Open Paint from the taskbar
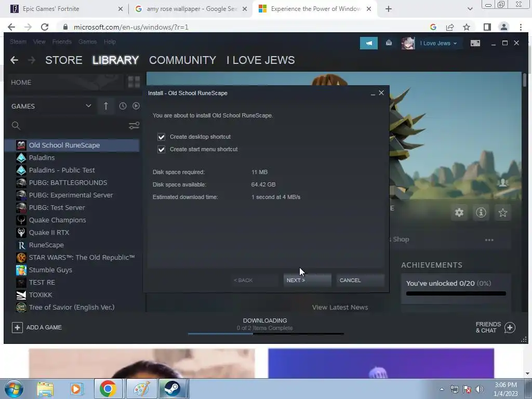 (x=141, y=389)
